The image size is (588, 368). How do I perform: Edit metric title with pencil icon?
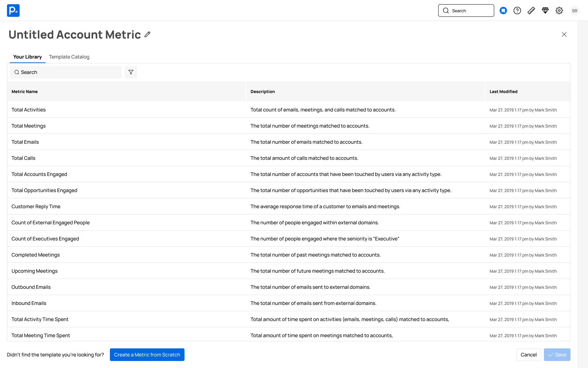[x=147, y=34]
